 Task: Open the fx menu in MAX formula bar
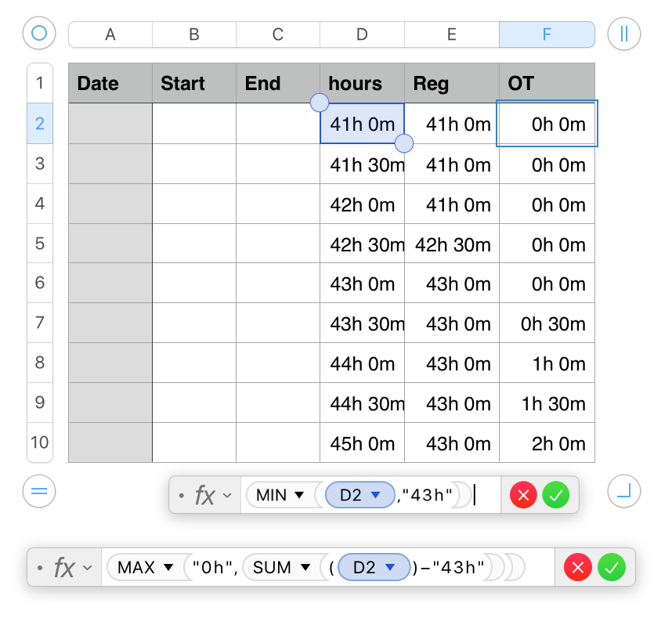pyautogui.click(x=72, y=567)
